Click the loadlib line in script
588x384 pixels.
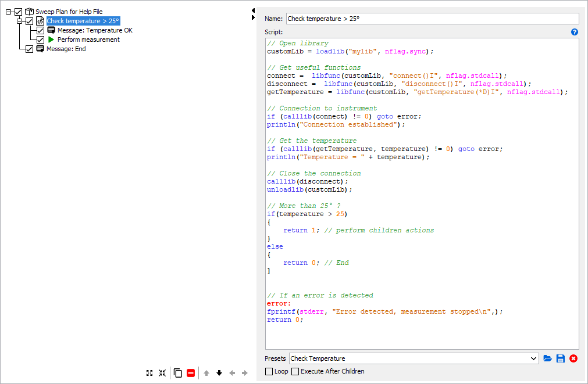pyautogui.click(x=350, y=51)
